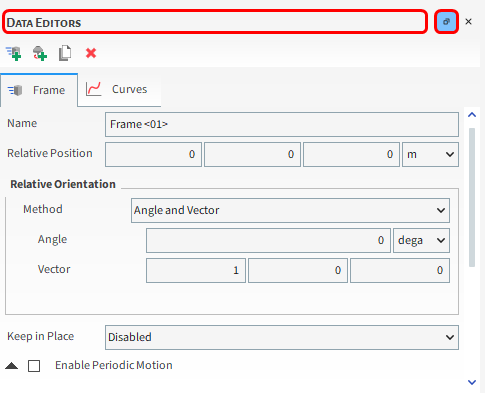Click the red X delete icon

pos(91,53)
